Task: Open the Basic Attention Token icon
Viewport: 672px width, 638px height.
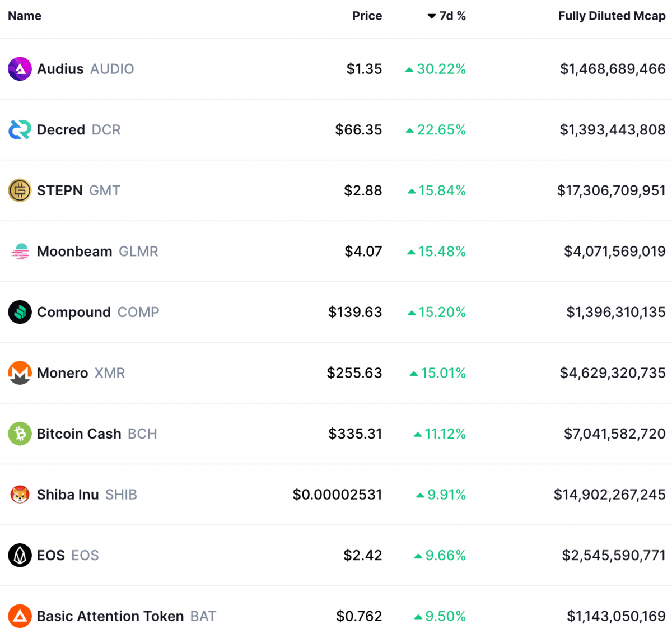Action: click(x=20, y=616)
